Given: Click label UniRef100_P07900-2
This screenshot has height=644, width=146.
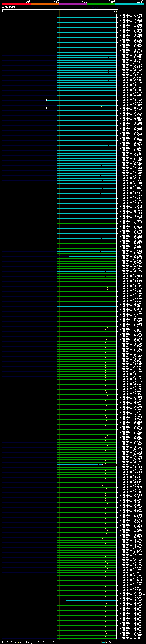Looking at the screenshot, I should (x=132, y=595).
